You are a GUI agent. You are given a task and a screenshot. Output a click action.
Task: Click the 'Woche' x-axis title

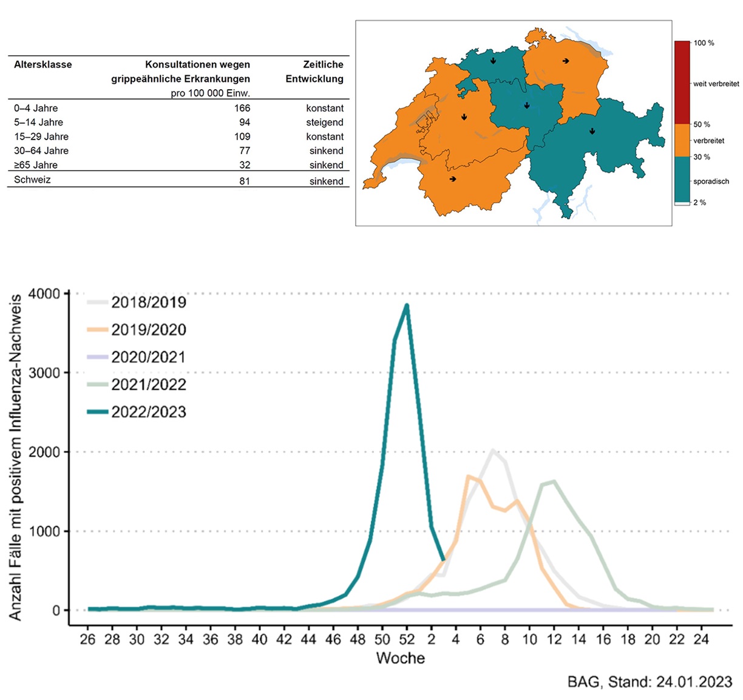coord(400,658)
